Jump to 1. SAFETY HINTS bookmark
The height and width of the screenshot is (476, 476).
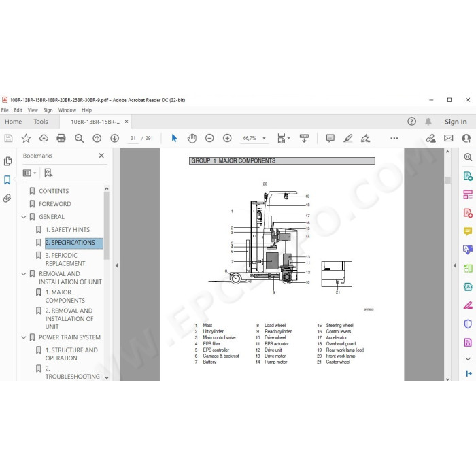[67, 230]
